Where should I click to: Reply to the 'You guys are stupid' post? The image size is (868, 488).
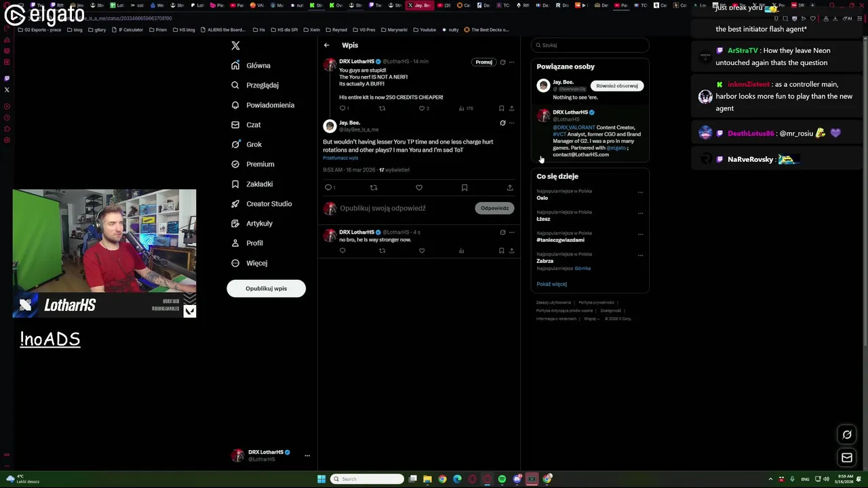point(343,108)
